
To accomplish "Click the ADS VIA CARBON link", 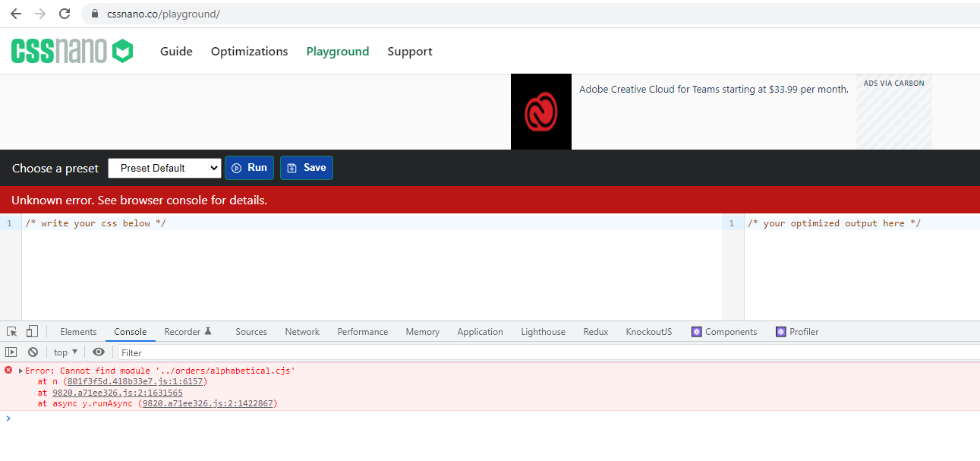I will coord(894,84).
